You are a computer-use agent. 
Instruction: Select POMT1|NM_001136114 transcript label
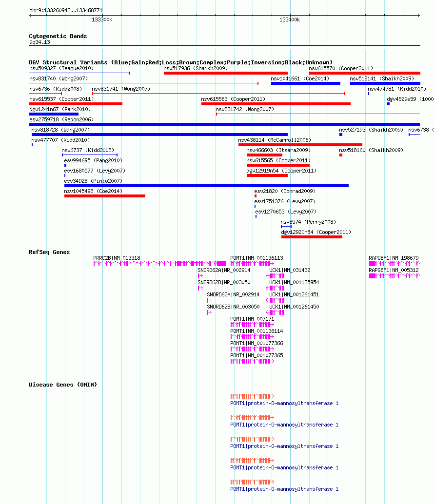[x=256, y=331]
